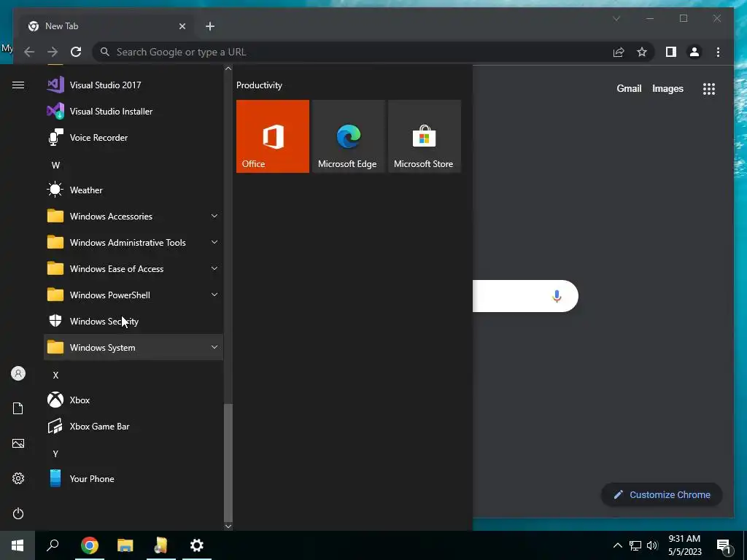The width and height of the screenshot is (747, 560).
Task: Open Chrome side panel
Action: pos(671,52)
